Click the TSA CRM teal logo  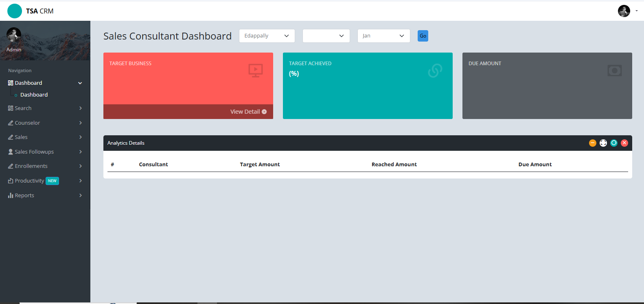click(x=15, y=11)
